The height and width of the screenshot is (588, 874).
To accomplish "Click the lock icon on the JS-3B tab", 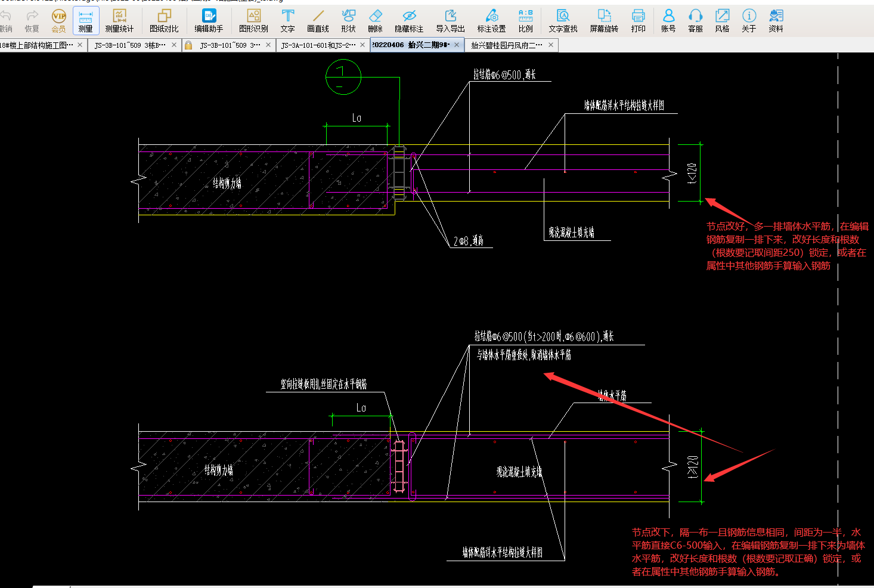I will (x=188, y=45).
